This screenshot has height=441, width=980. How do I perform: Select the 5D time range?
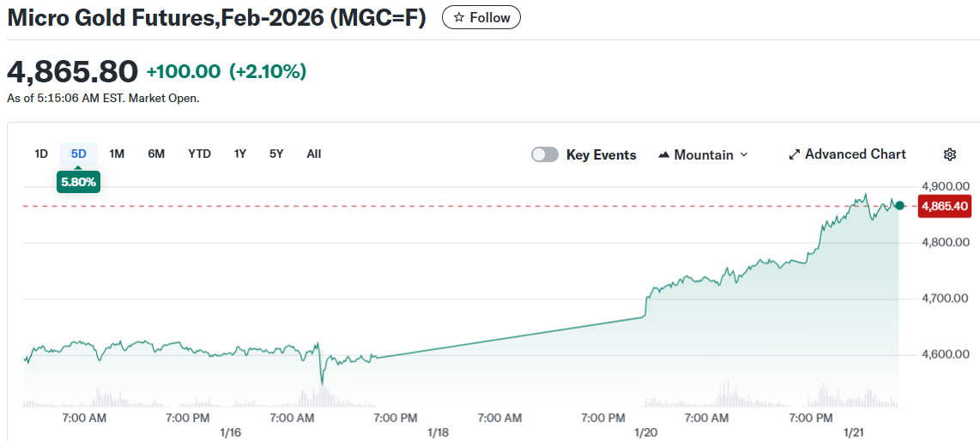(79, 154)
